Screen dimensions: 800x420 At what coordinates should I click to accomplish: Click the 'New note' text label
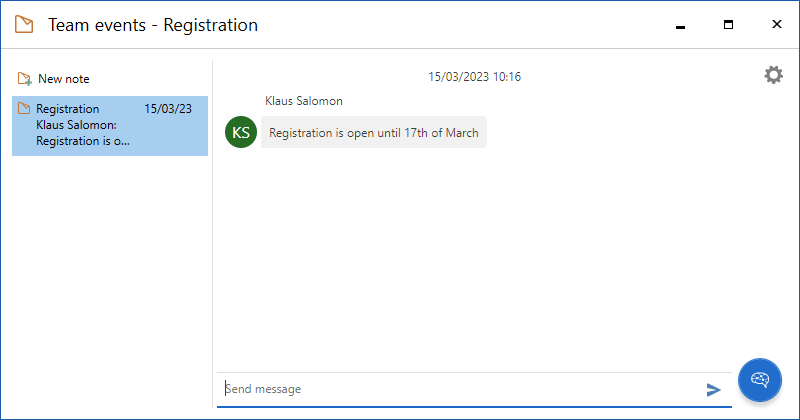[x=64, y=79]
